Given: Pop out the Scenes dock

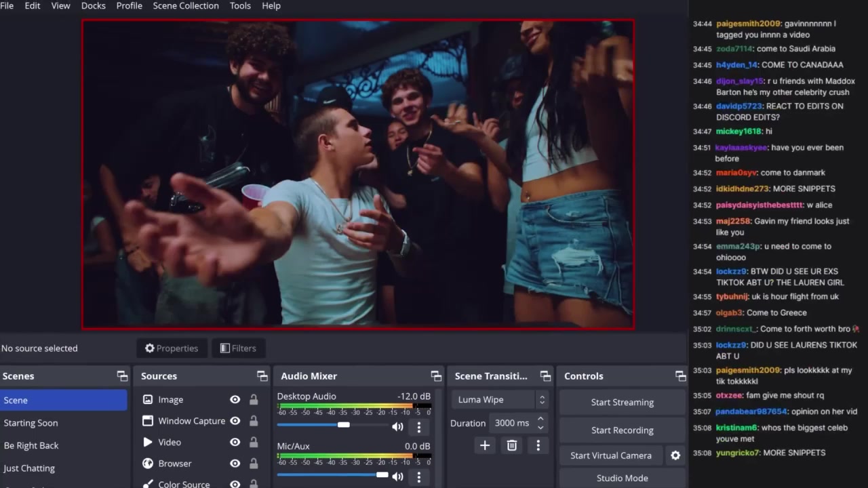Looking at the screenshot, I should pyautogui.click(x=122, y=376).
